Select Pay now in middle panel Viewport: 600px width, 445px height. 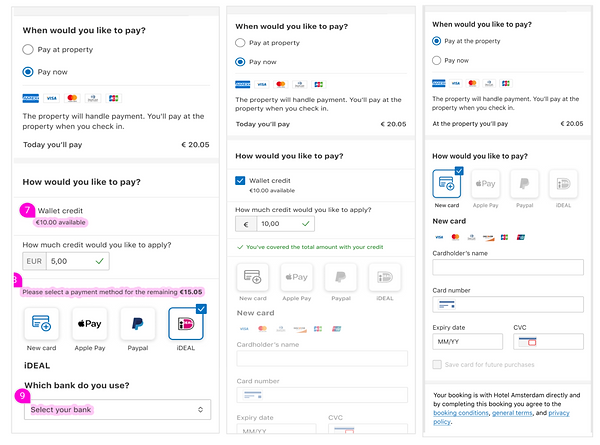coord(240,62)
